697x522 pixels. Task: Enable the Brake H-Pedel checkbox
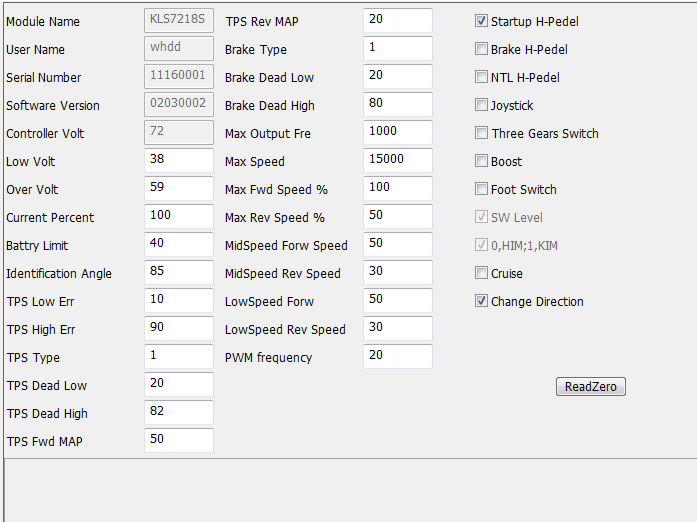[482, 49]
